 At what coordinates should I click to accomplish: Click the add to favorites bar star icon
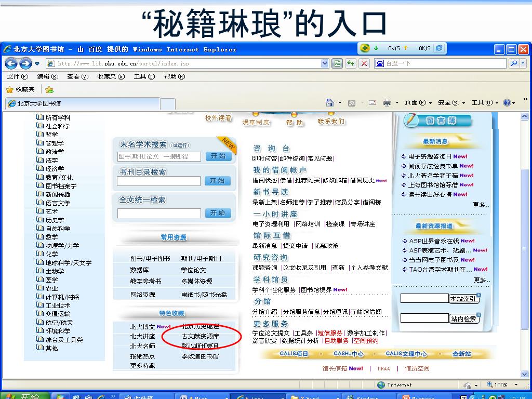49,89
